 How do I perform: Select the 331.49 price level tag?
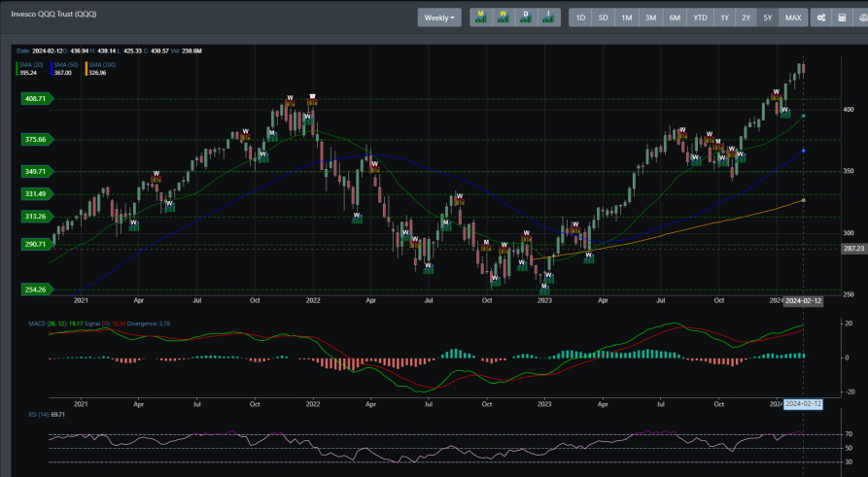point(37,193)
